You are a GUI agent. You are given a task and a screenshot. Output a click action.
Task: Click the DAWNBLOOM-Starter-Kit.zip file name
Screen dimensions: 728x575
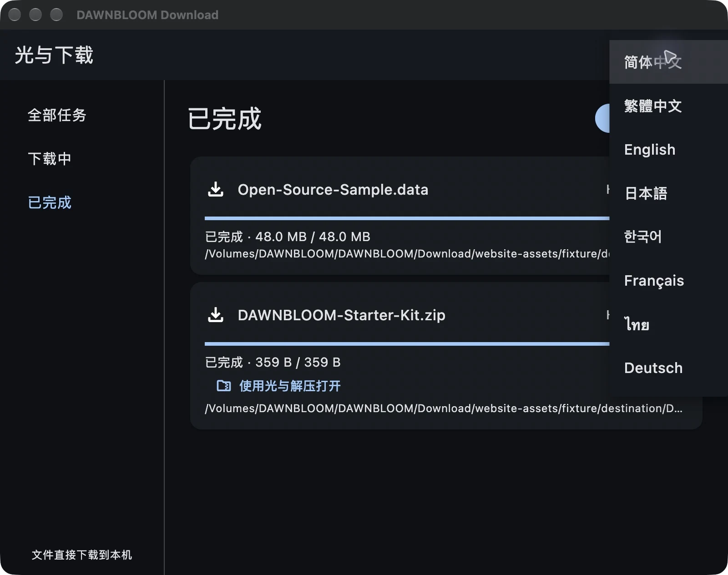click(341, 315)
